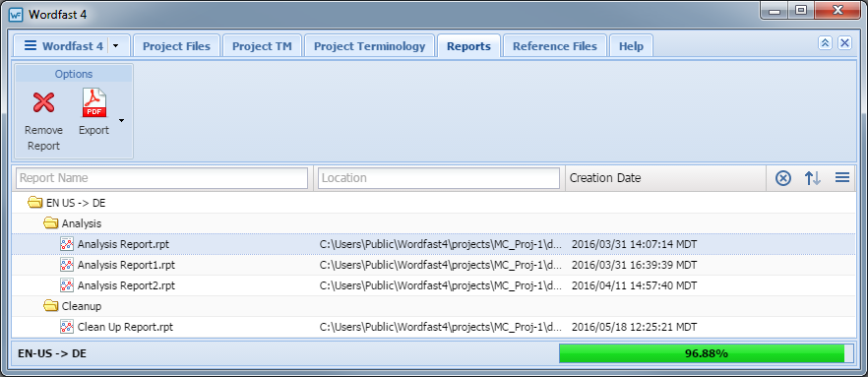Image resolution: width=868 pixels, height=377 pixels.
Task: Click the sort arrows icon
Action: coord(812,178)
